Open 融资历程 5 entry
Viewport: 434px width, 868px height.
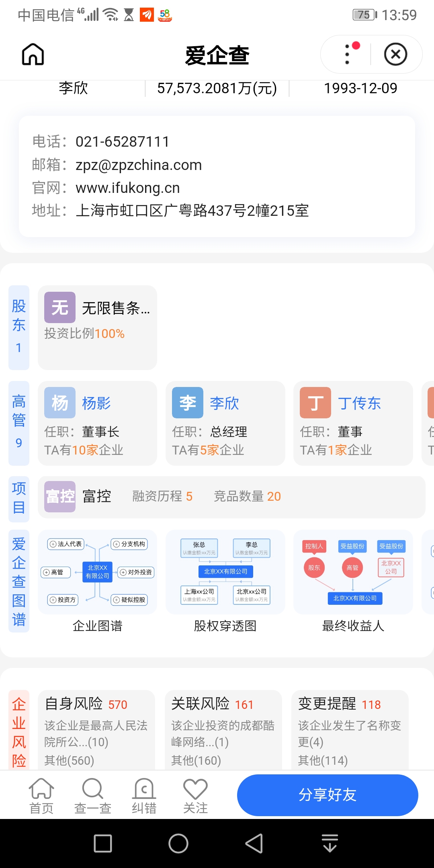click(x=162, y=496)
